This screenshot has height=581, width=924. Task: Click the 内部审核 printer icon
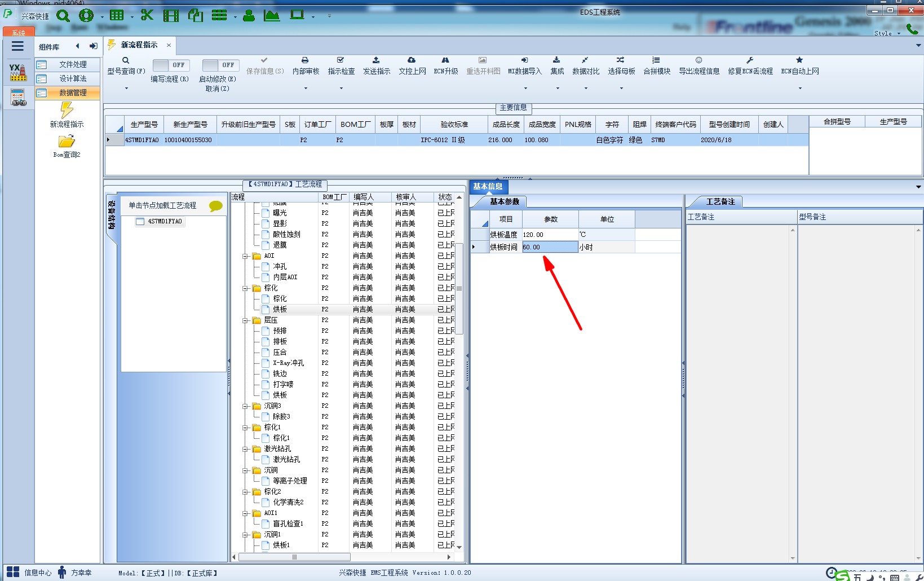(305, 60)
